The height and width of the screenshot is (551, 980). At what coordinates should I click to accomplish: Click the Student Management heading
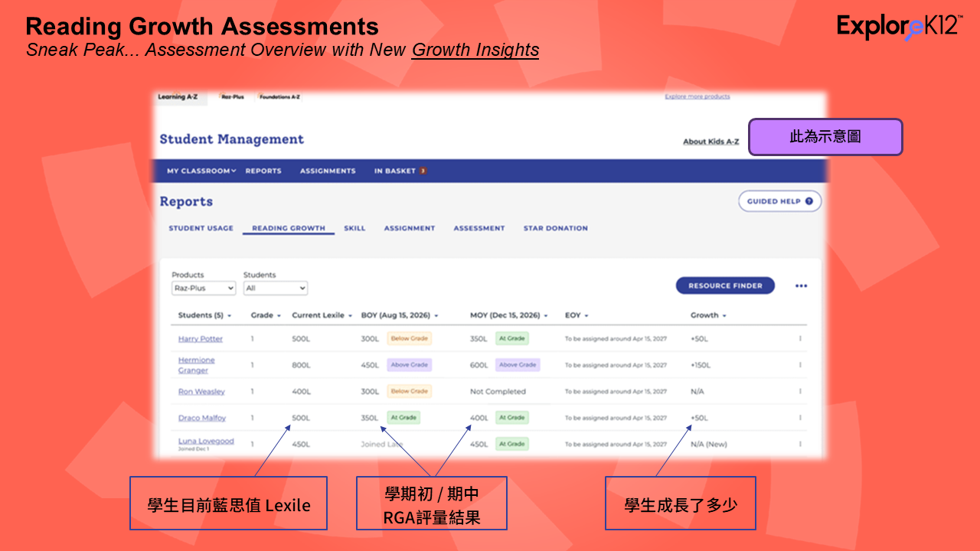pyautogui.click(x=232, y=139)
